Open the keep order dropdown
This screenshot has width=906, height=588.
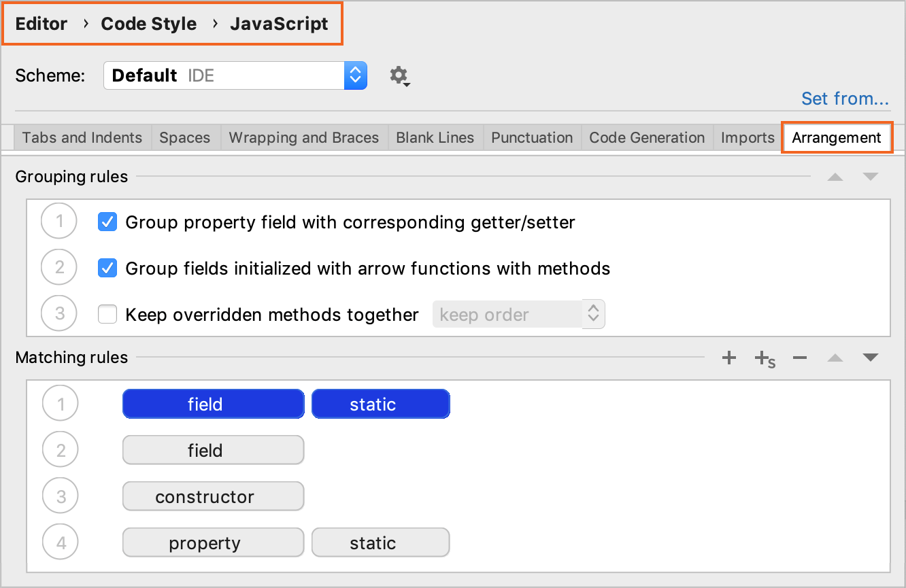tap(519, 314)
